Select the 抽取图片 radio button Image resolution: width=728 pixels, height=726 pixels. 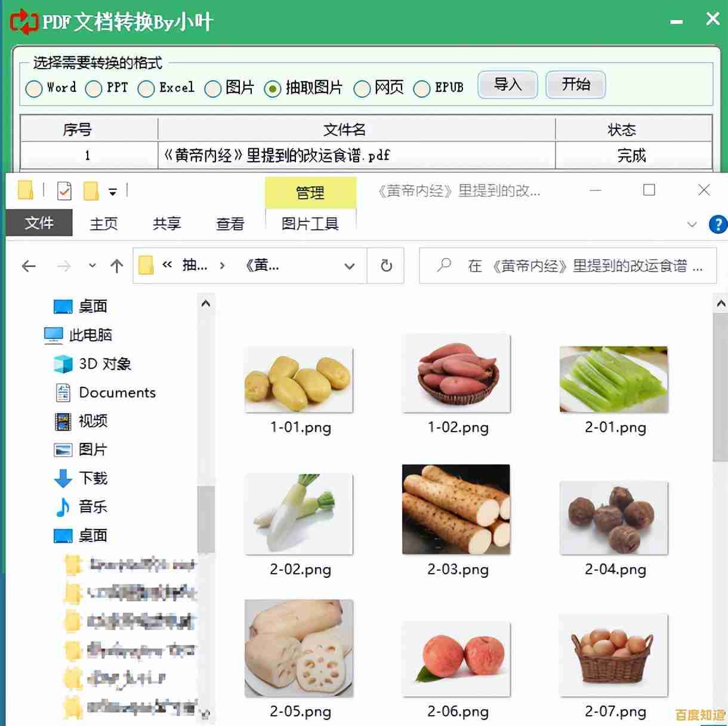[x=273, y=88]
